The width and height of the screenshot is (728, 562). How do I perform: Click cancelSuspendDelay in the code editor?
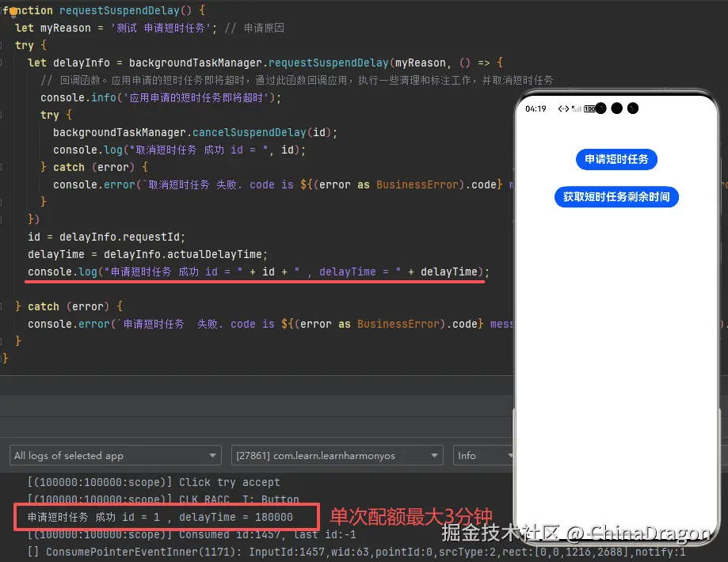coord(250,133)
